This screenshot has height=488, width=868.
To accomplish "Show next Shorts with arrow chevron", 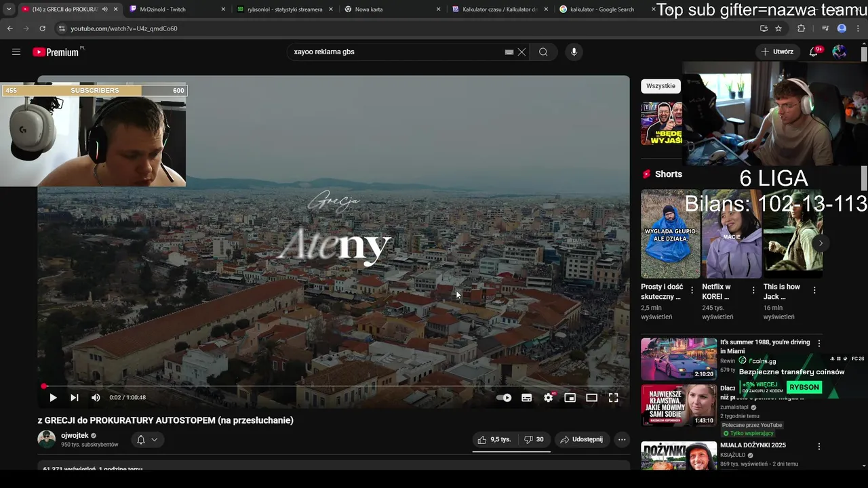I will [821, 243].
